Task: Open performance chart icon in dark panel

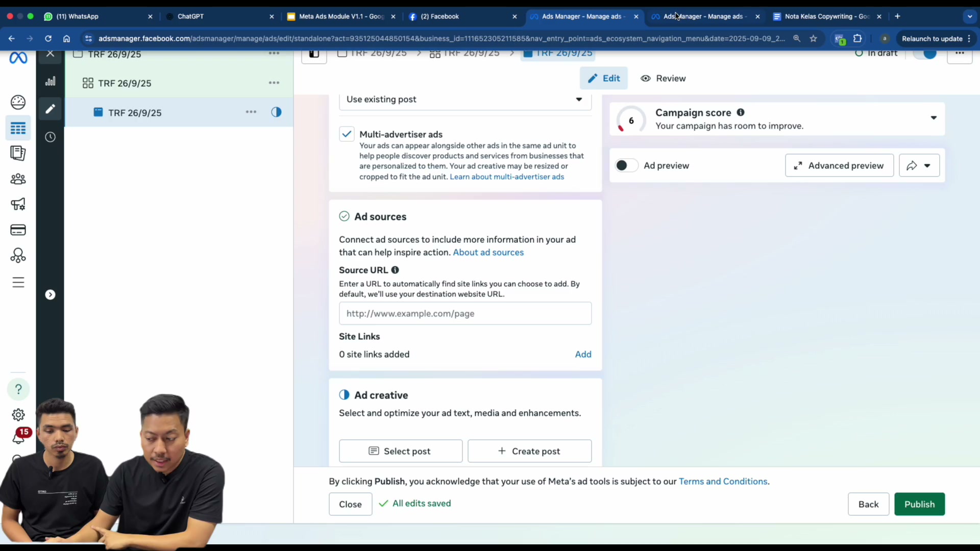Action: coord(50,81)
